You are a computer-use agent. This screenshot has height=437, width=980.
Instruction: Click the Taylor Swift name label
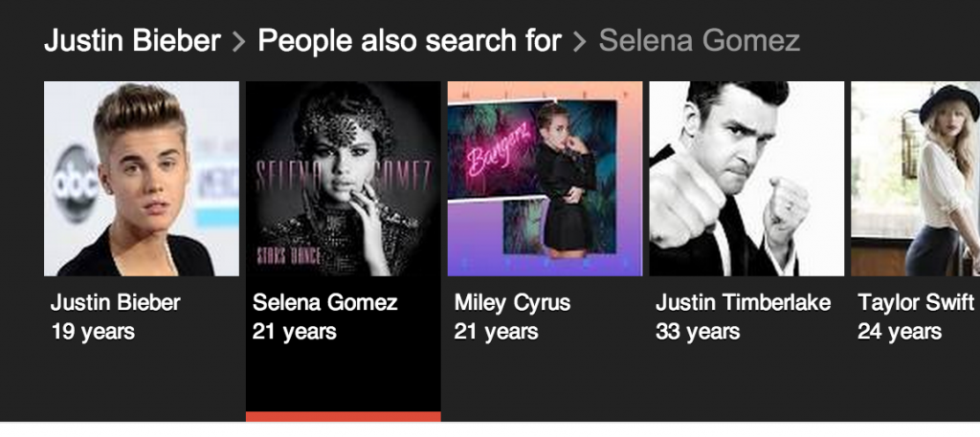[x=916, y=303]
